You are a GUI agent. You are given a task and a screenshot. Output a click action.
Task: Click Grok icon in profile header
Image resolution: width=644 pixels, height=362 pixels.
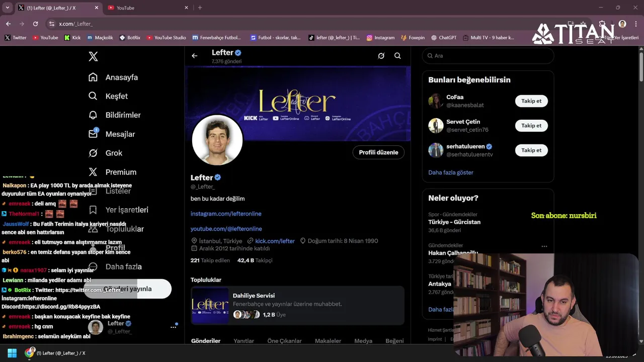pyautogui.click(x=381, y=56)
